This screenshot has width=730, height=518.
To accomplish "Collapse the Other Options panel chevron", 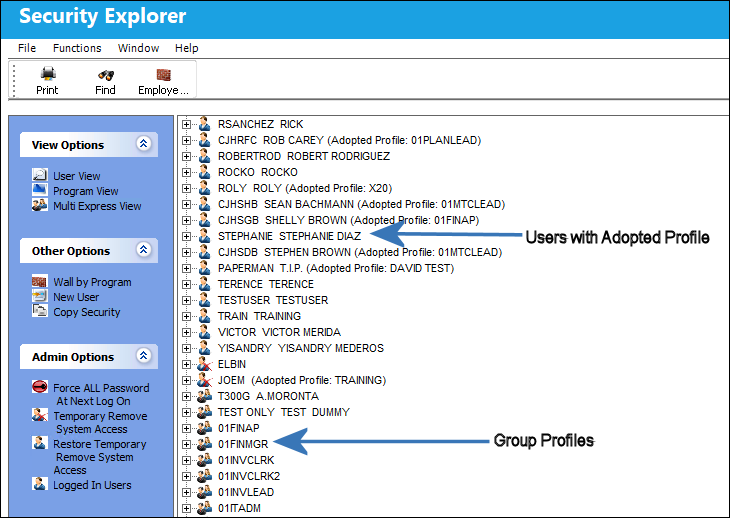I will [x=143, y=250].
